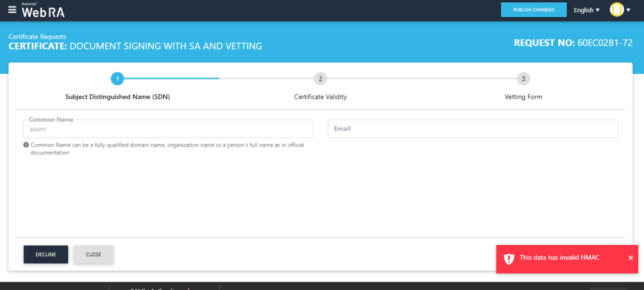Click the user profile avatar

click(x=616, y=10)
